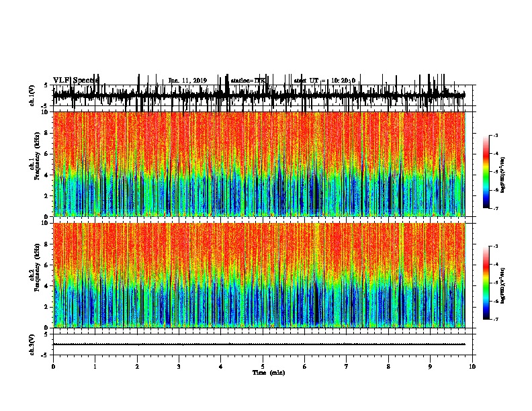Click the ch.1 colorbar "log(PSD)" label
The width and height of the screenshot is (532, 411).
pyautogui.click(x=502, y=175)
